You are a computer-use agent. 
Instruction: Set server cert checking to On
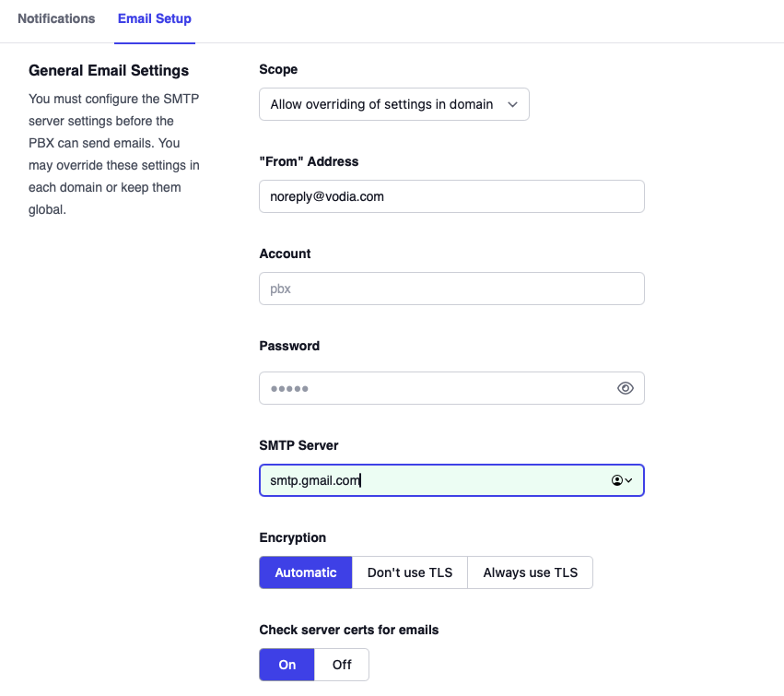[x=287, y=665]
